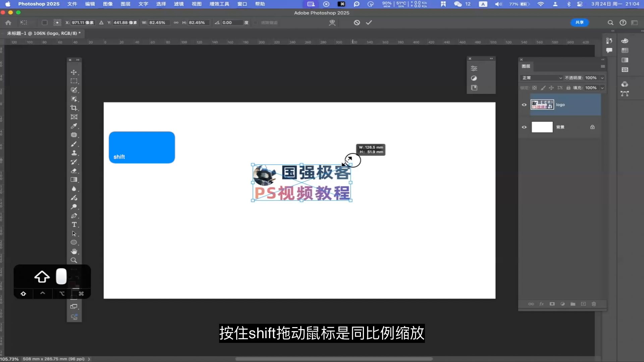Open the Channels panel icon
This screenshot has height=362, width=644.
pos(625,84)
